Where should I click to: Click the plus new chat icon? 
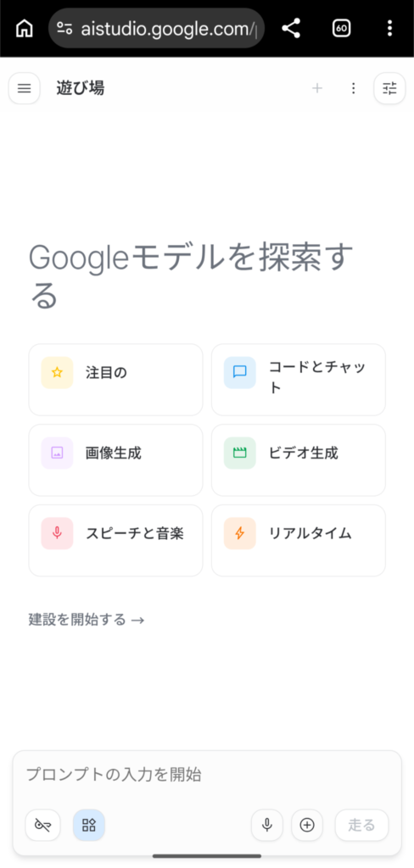click(x=317, y=88)
